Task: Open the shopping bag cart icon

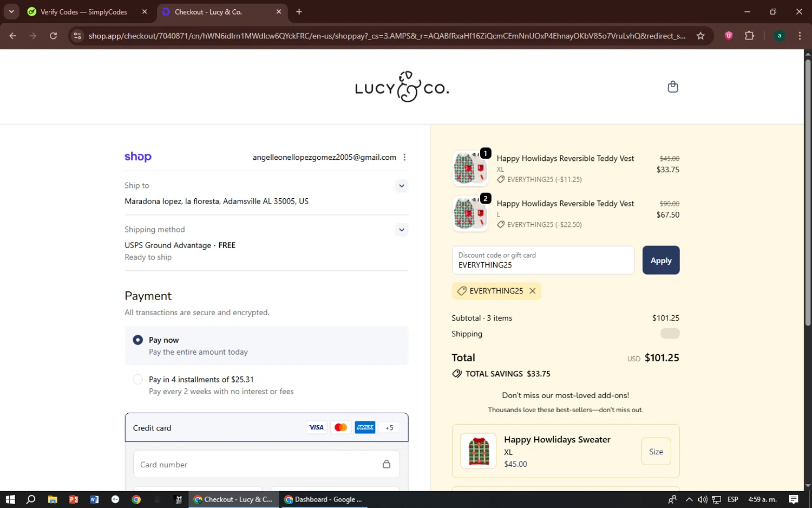Action: tap(672, 87)
